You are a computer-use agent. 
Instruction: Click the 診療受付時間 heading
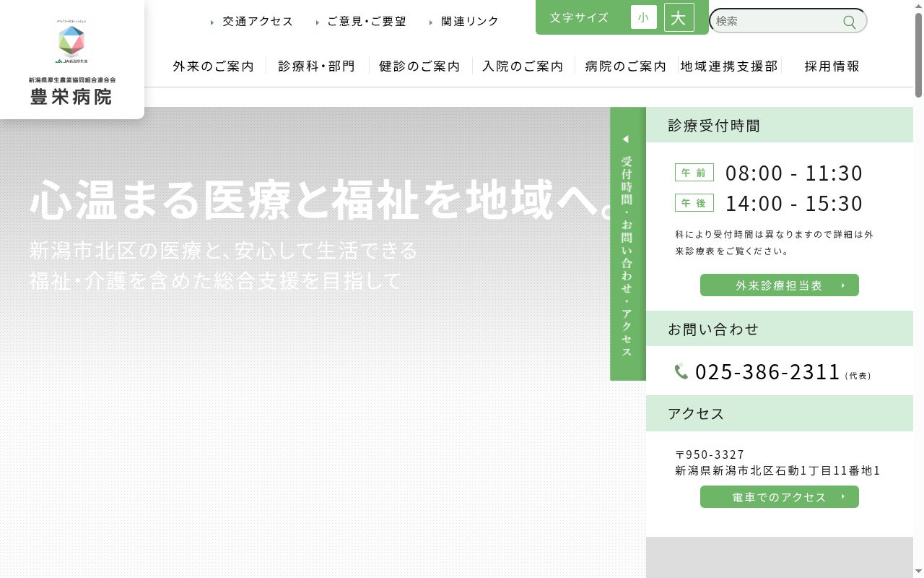[x=714, y=125]
